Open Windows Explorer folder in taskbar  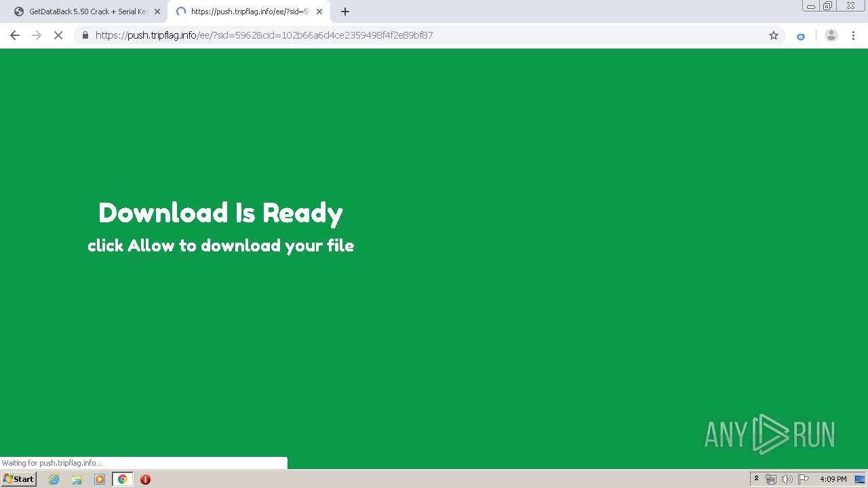coord(77,479)
